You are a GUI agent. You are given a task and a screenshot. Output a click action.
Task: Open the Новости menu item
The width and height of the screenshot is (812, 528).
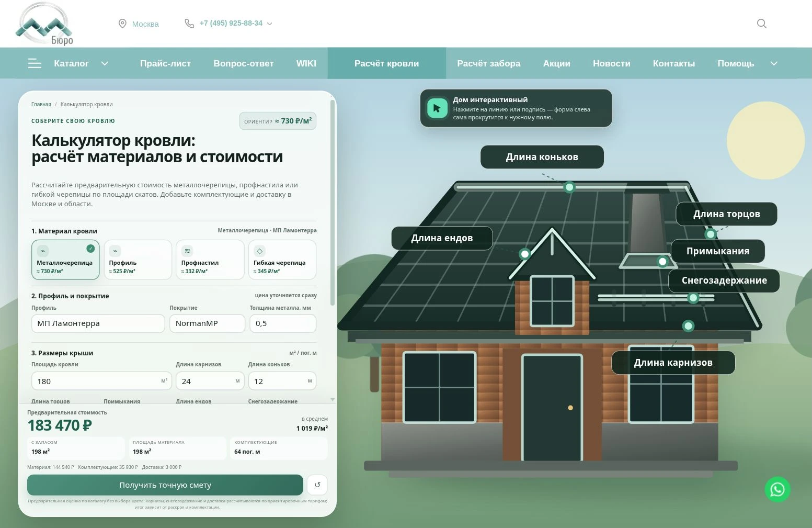[x=612, y=63]
